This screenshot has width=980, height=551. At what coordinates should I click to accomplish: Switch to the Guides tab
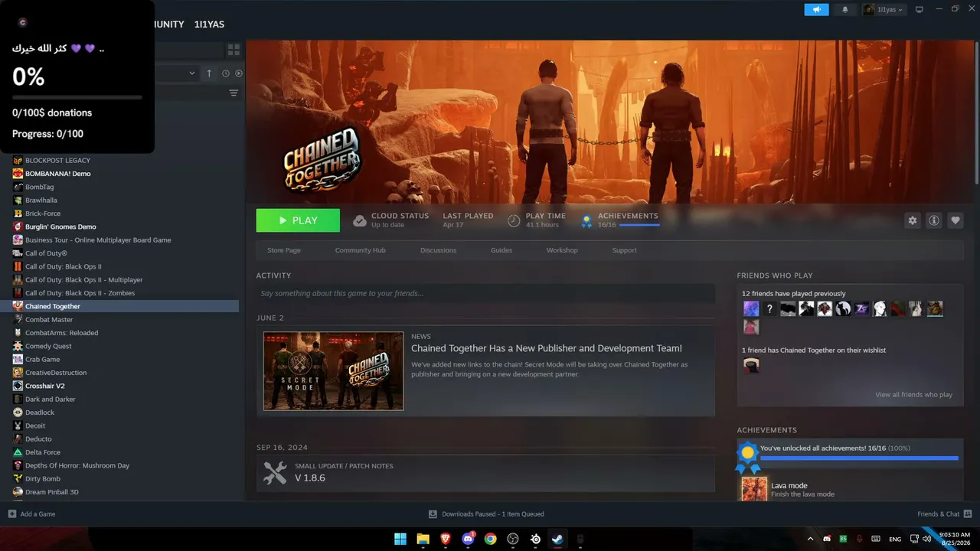(x=501, y=250)
